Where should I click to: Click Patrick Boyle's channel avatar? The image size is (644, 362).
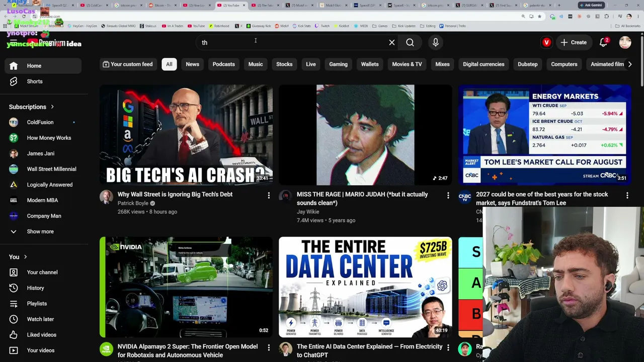pos(106,197)
